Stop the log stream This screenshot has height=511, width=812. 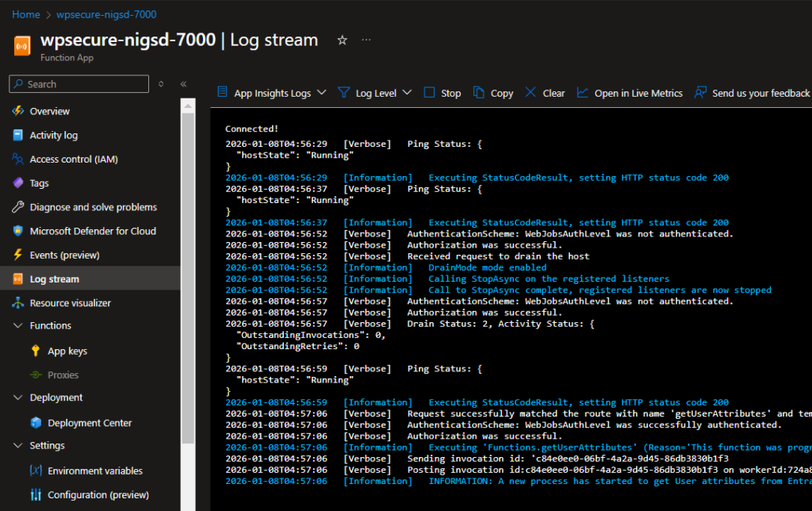tap(442, 93)
